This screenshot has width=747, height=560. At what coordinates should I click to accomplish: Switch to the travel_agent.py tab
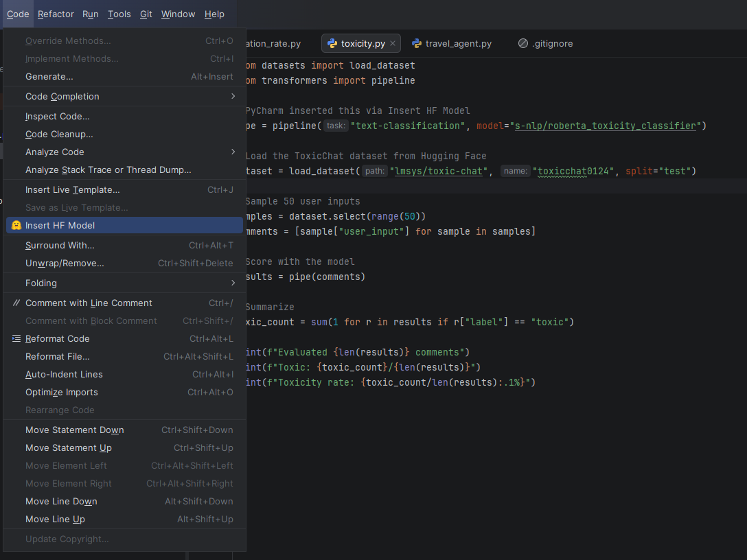click(x=452, y=43)
